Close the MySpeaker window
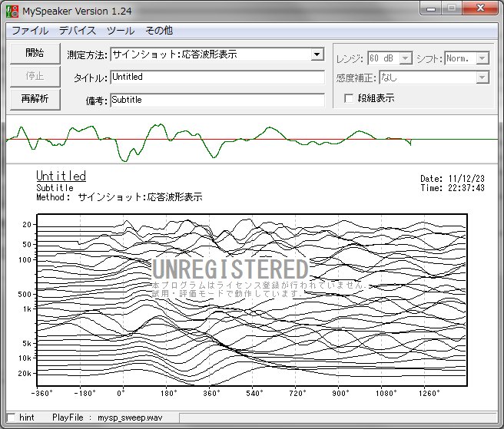 (x=480, y=8)
